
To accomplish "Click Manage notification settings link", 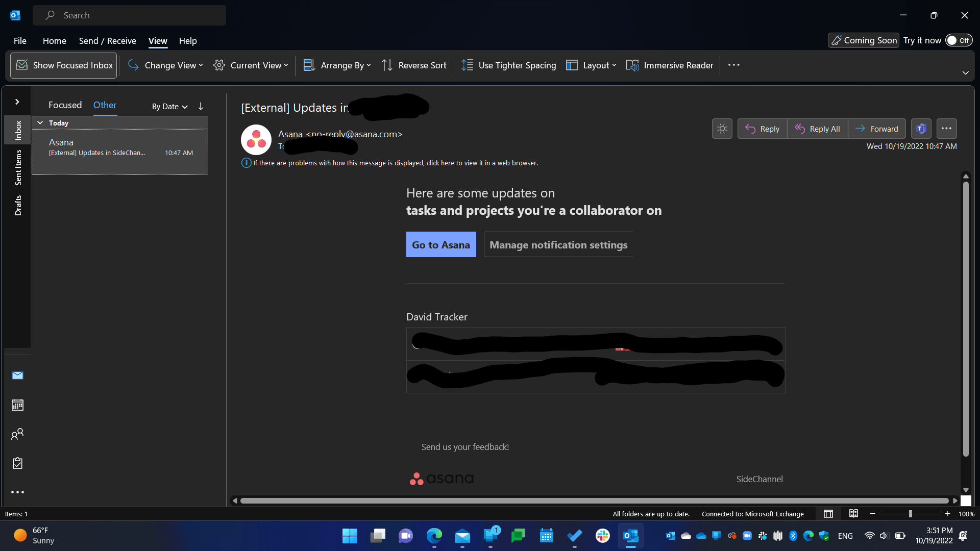I will (x=558, y=245).
